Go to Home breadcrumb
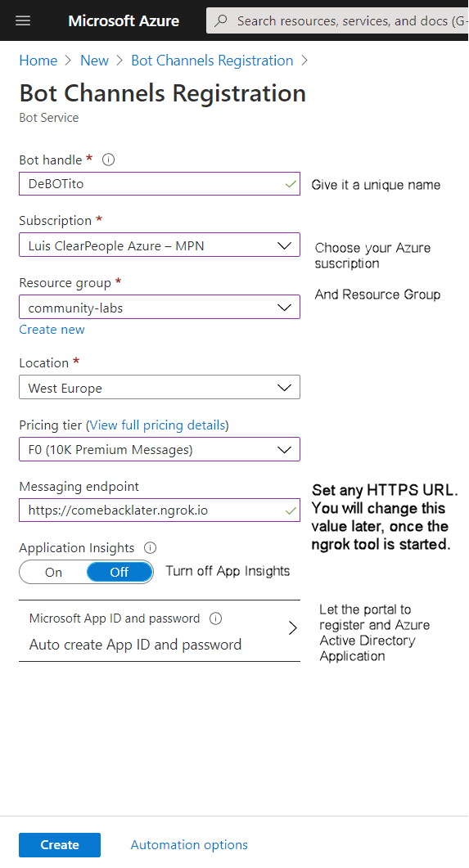469x868 pixels. (x=38, y=61)
